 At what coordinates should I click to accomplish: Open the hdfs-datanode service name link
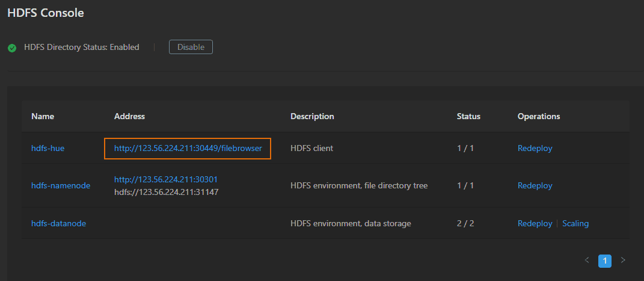(x=58, y=223)
